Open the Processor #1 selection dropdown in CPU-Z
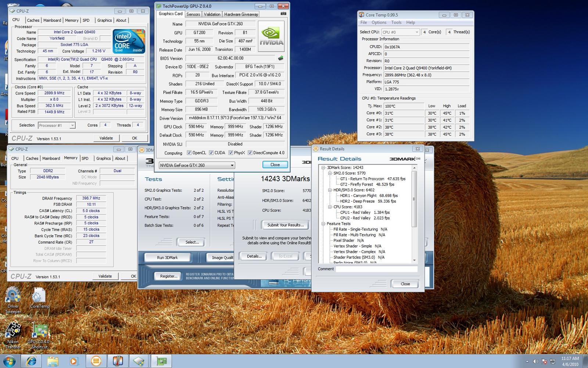The width and height of the screenshot is (588, 368). (x=57, y=125)
